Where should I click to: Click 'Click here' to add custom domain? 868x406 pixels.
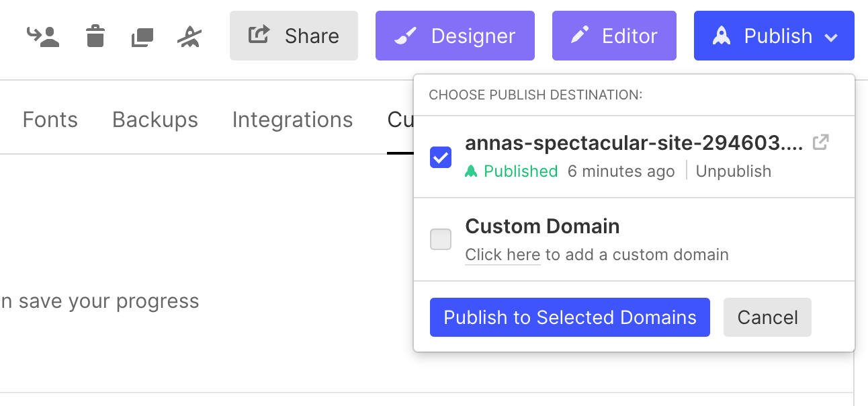[503, 255]
